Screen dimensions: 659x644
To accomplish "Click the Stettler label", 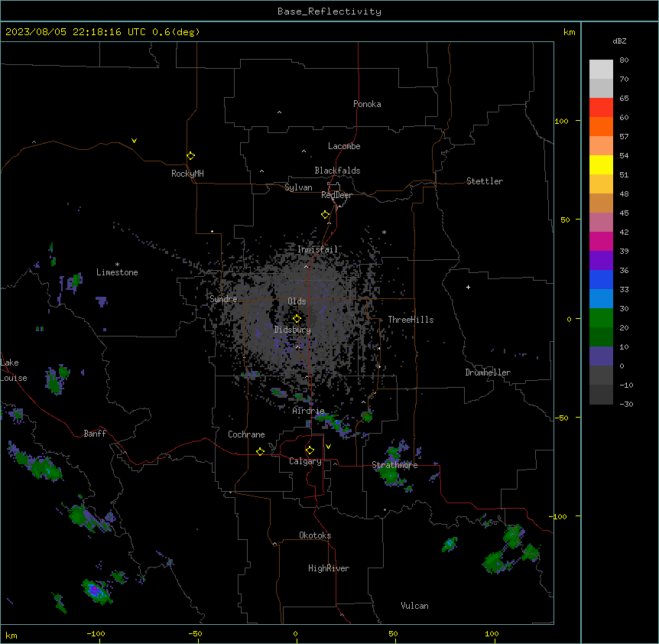I will tap(485, 181).
